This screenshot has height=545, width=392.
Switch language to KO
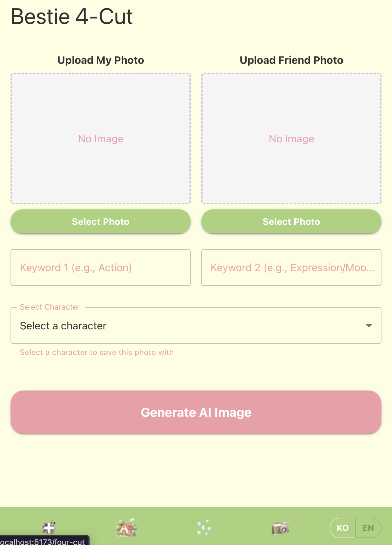click(x=342, y=528)
